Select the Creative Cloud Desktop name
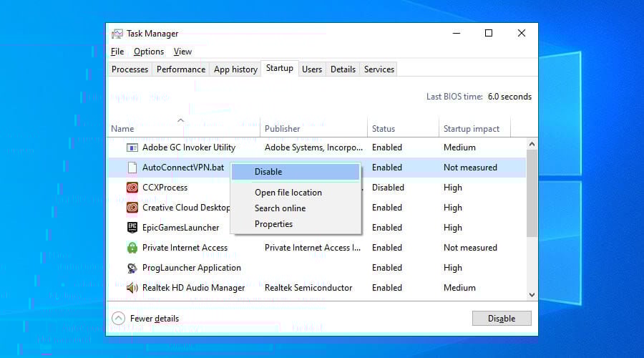This screenshot has height=358, width=644. tap(186, 208)
